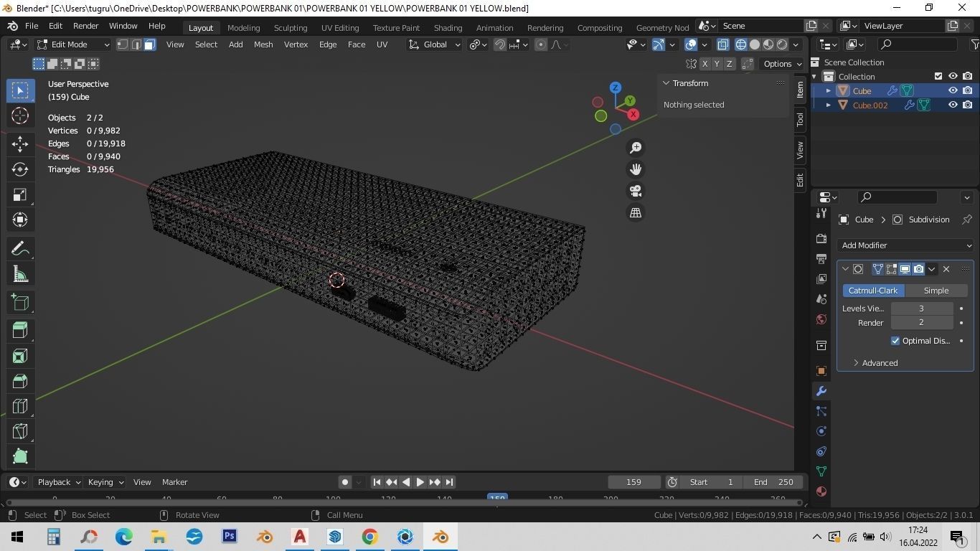This screenshot has width=980, height=551.
Task: Open the World properties tab
Action: click(821, 319)
